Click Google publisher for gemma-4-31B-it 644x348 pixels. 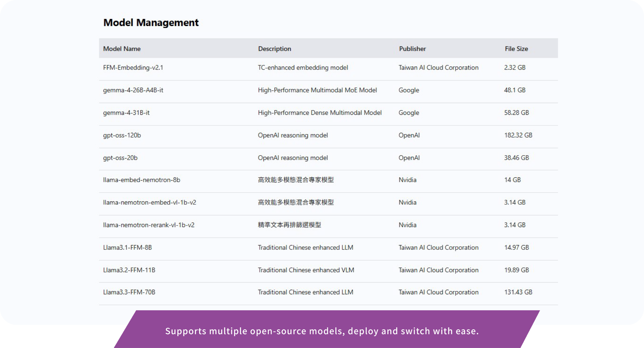[x=409, y=113]
